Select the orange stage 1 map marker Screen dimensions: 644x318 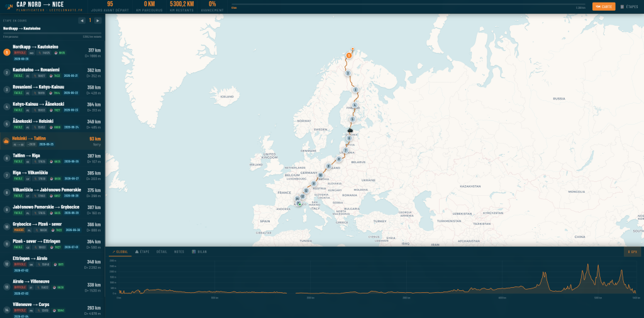[348, 55]
